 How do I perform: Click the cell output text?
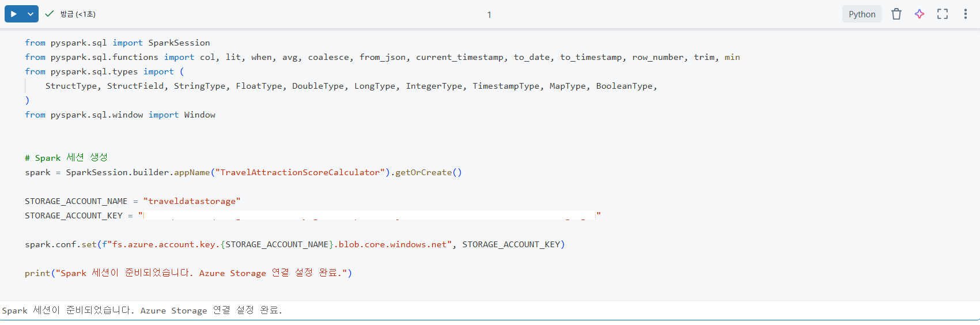(x=142, y=310)
